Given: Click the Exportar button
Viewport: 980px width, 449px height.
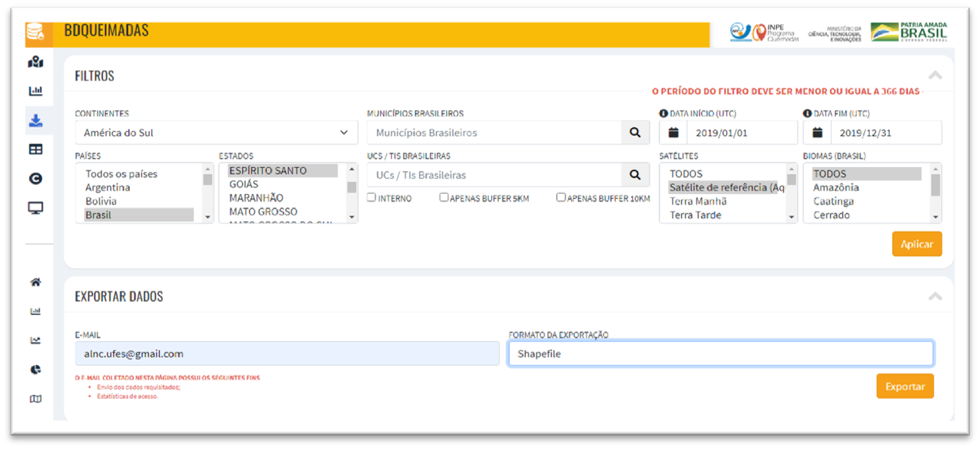Looking at the screenshot, I should coord(904,386).
